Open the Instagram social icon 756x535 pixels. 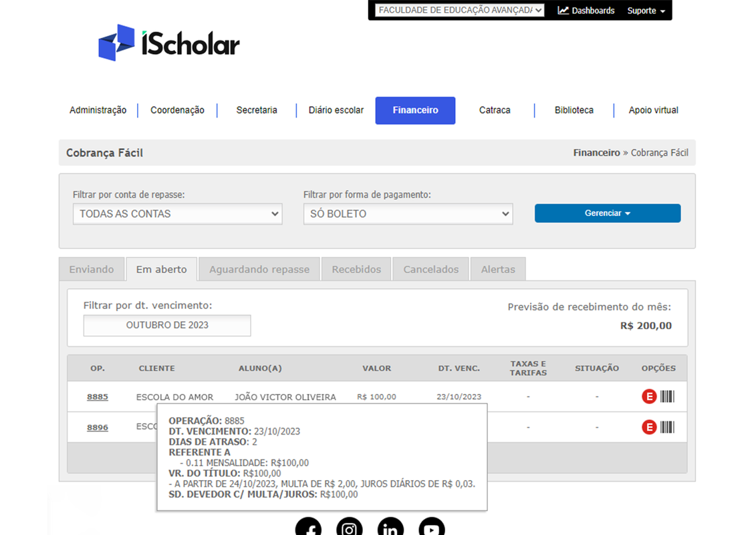pyautogui.click(x=350, y=527)
